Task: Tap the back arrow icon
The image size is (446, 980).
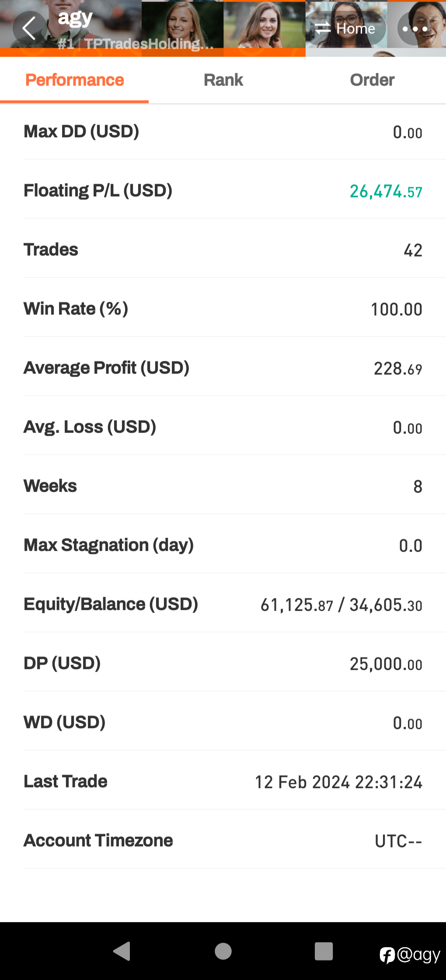Action: [29, 28]
